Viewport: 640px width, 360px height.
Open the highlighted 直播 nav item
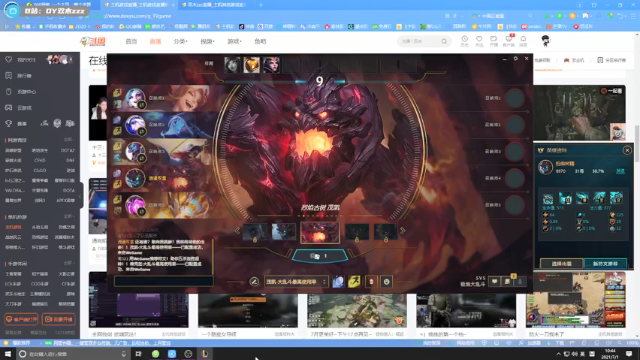(x=156, y=41)
